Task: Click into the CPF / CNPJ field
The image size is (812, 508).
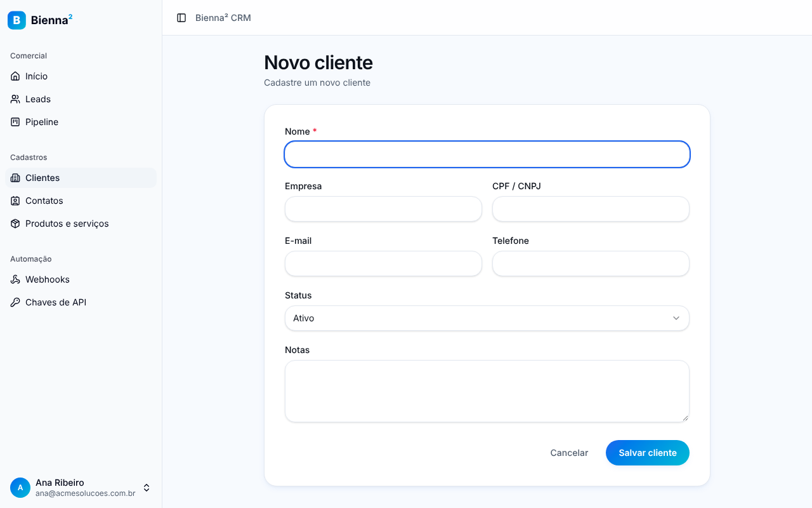Action: (x=591, y=209)
